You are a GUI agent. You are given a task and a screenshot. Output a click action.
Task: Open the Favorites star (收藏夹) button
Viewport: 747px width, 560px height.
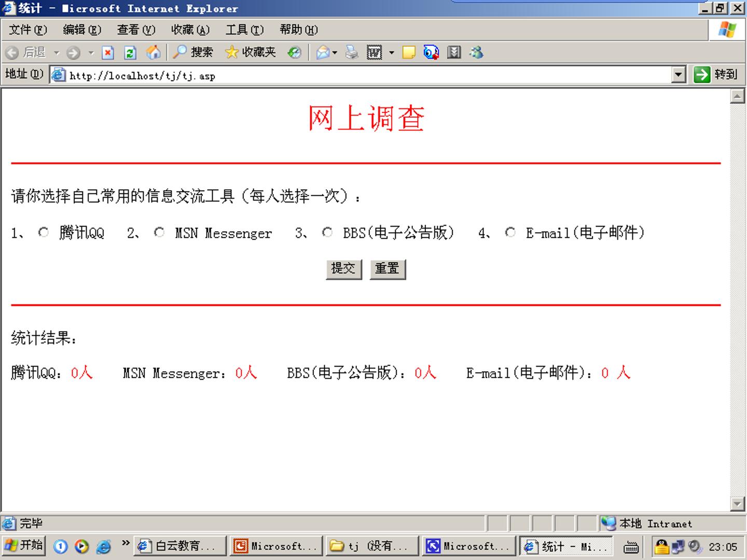251,52
